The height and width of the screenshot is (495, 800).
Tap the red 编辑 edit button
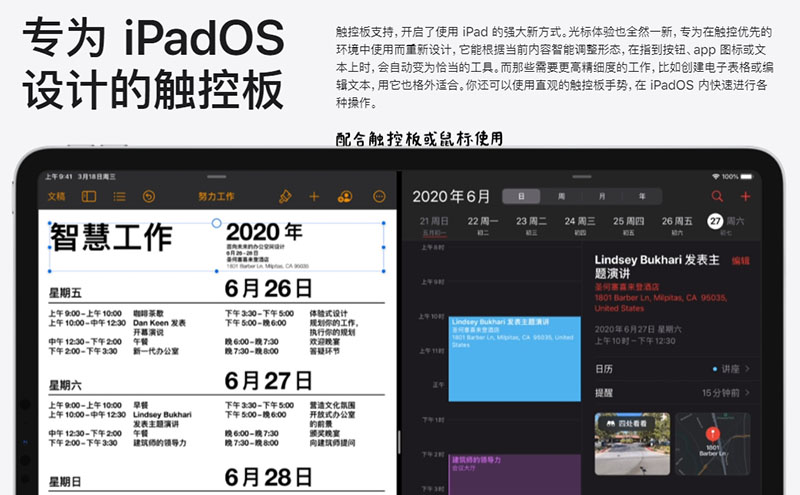pos(740,261)
